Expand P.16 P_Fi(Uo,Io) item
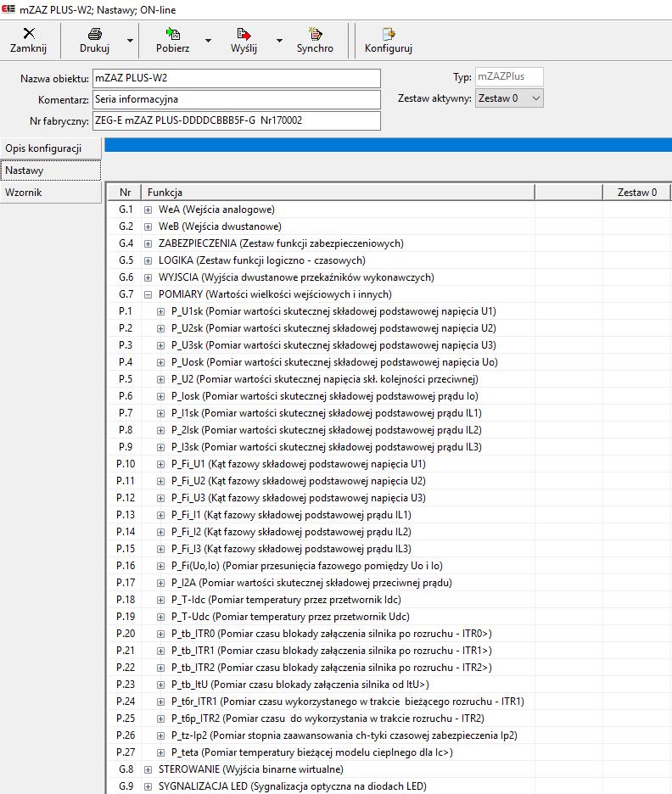This screenshot has width=672, height=794. click(160, 566)
